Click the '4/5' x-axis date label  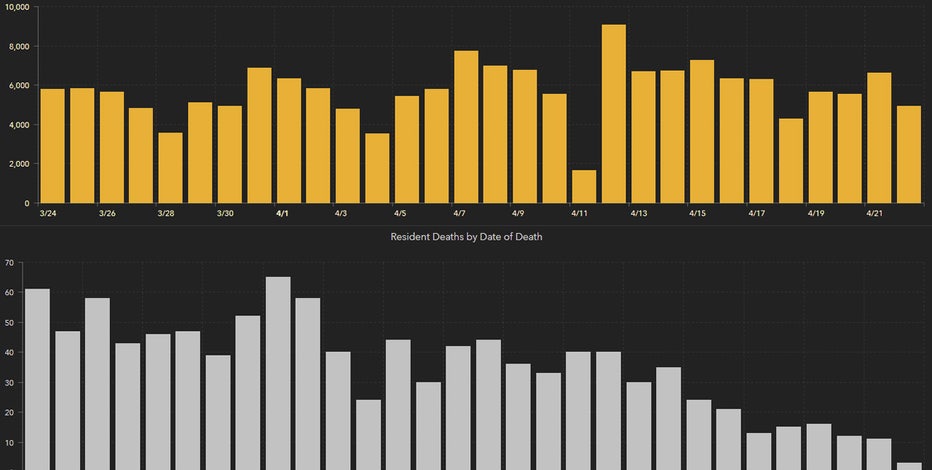(400, 213)
